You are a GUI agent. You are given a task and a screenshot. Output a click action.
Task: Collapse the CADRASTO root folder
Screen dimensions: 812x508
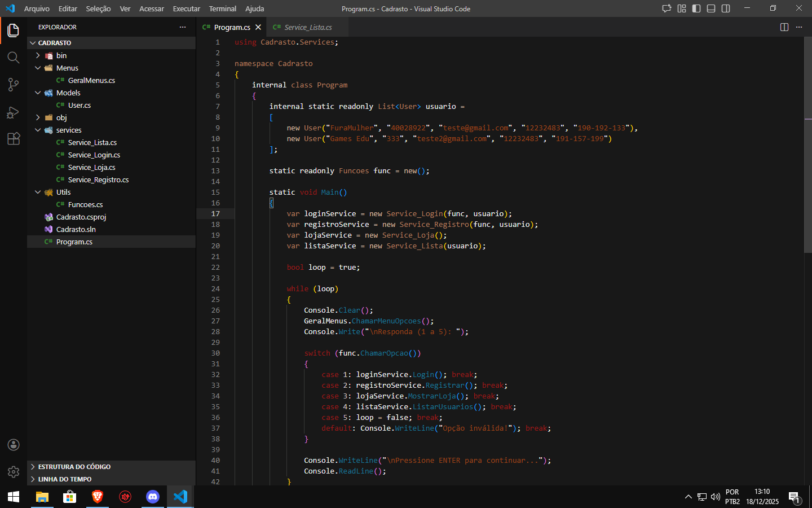pos(33,43)
